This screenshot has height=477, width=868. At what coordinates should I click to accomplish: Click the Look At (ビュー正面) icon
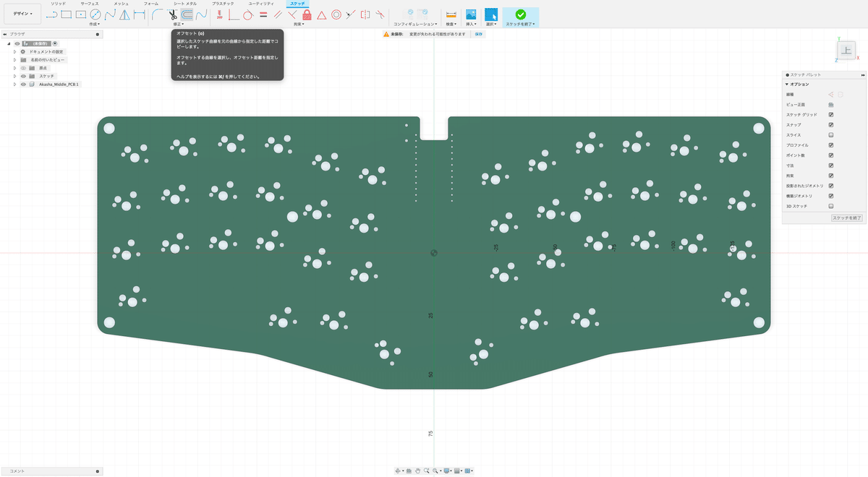pos(831,104)
